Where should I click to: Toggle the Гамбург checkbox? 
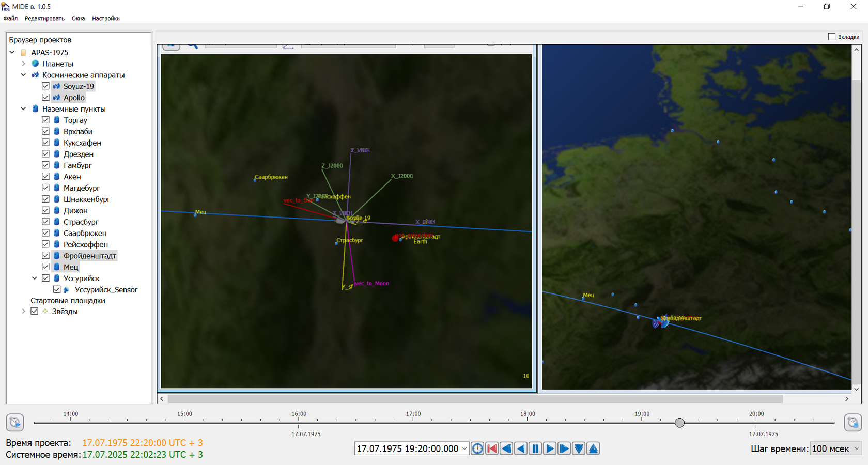coord(45,165)
